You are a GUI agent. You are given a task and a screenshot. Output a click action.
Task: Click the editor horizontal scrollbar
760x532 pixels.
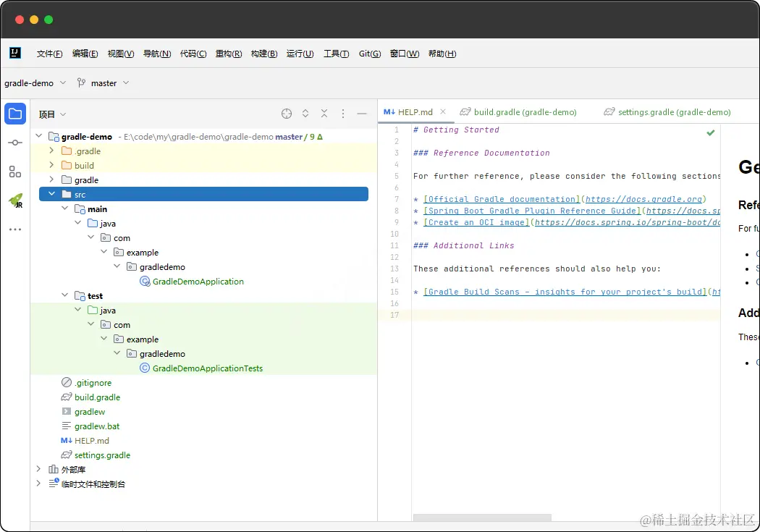click(x=482, y=518)
